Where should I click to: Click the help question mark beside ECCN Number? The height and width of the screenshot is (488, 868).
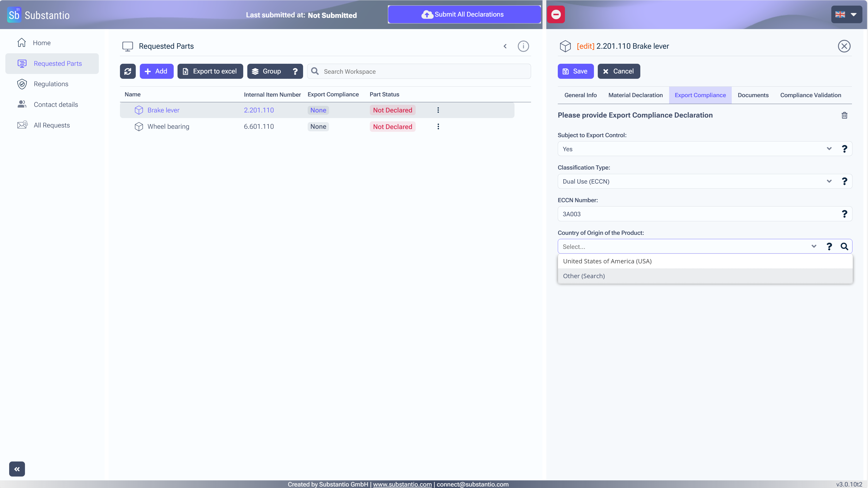point(844,214)
